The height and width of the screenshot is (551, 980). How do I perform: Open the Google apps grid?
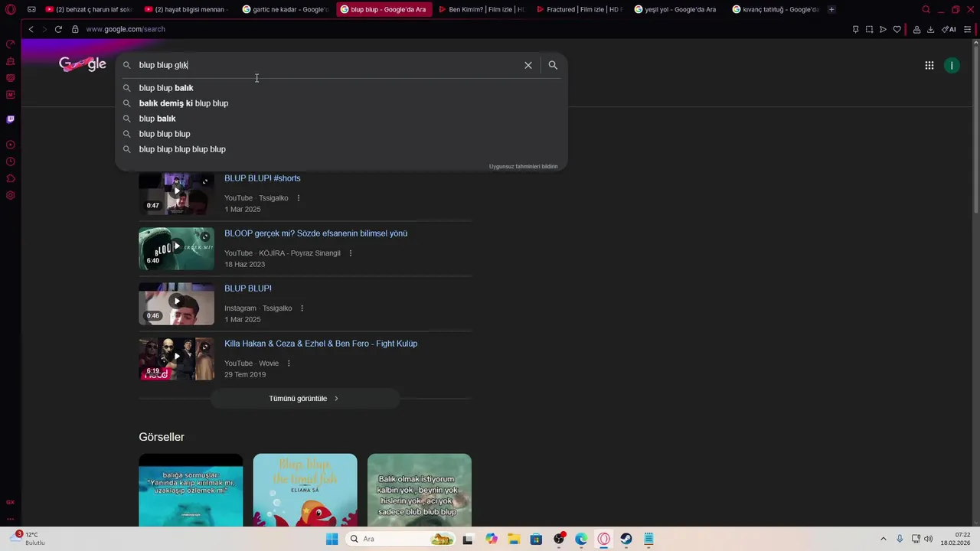pyautogui.click(x=929, y=65)
